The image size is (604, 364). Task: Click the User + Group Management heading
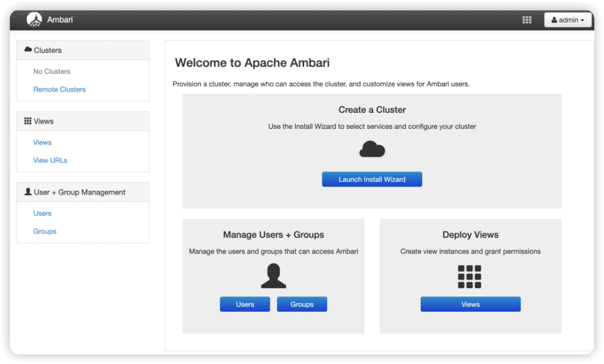(83, 192)
